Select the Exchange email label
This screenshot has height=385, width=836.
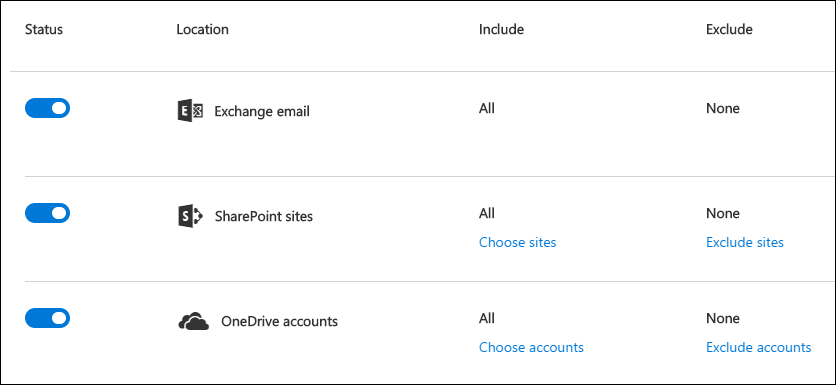pos(262,111)
